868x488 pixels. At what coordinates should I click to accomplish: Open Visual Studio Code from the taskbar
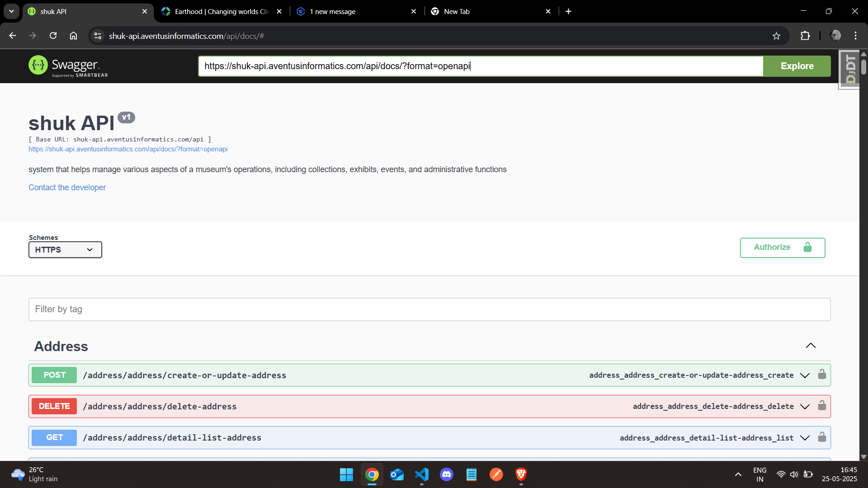pos(421,474)
